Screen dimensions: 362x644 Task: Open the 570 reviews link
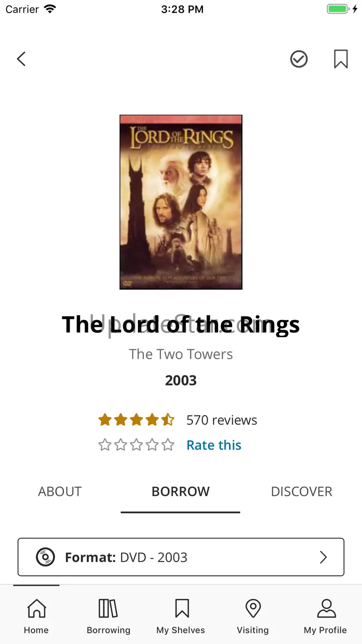222,420
